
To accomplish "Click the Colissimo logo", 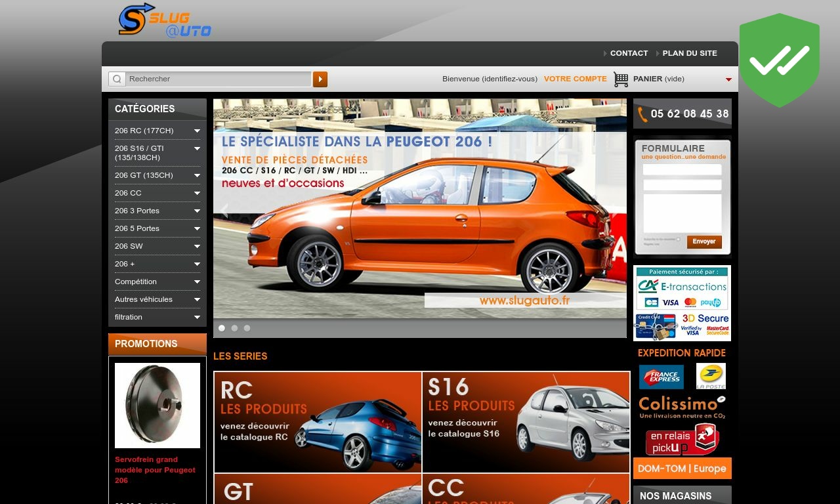I will coord(682,407).
